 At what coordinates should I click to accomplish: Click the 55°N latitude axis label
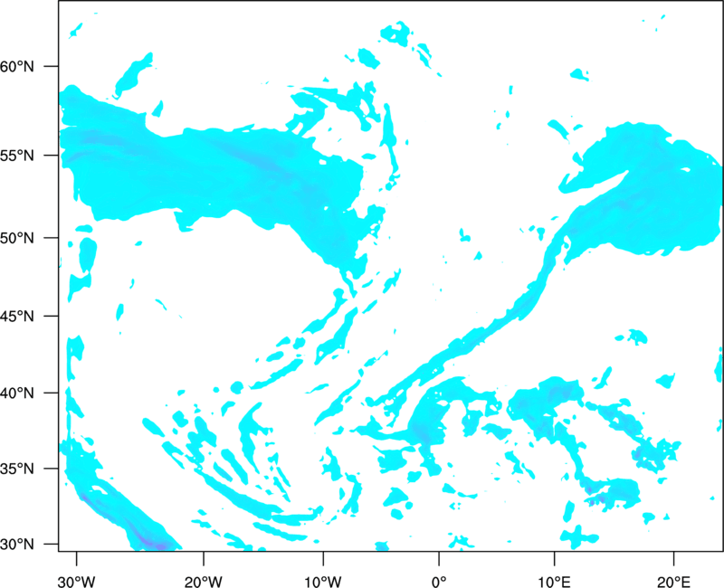[x=17, y=156]
